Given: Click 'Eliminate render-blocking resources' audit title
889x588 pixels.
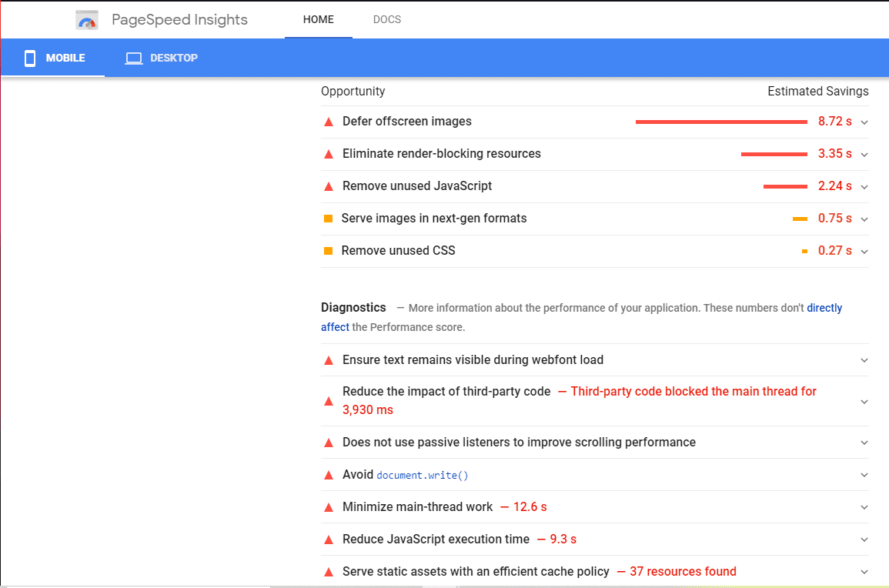Looking at the screenshot, I should coord(442,154).
